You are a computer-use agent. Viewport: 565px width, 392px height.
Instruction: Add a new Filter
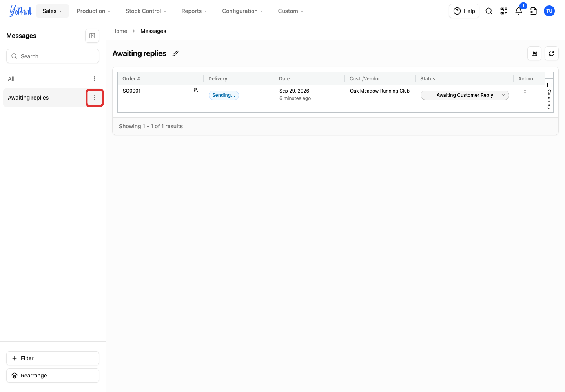(53, 358)
